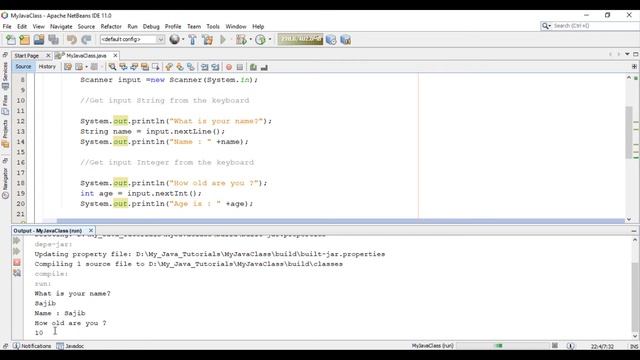Switch to the Start Page tab

27,56
